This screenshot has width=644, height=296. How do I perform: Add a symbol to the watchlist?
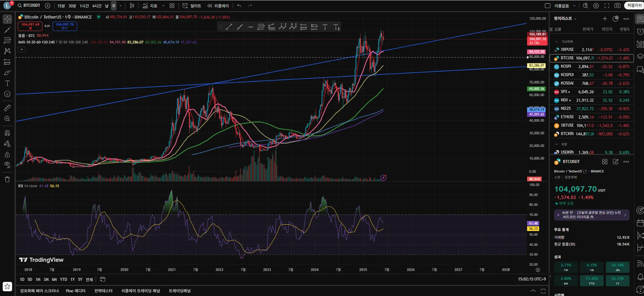coord(605,19)
